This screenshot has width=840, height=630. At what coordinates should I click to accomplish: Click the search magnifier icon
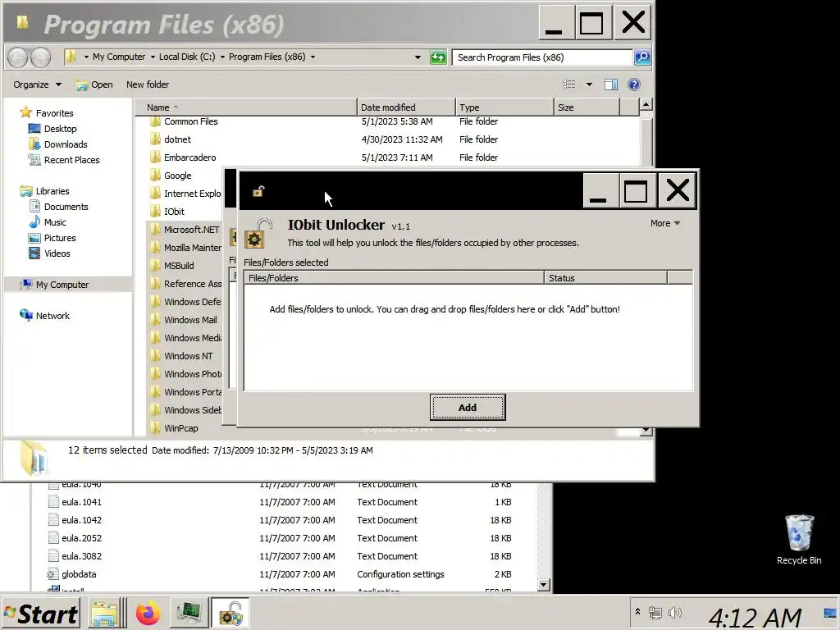pyautogui.click(x=642, y=57)
